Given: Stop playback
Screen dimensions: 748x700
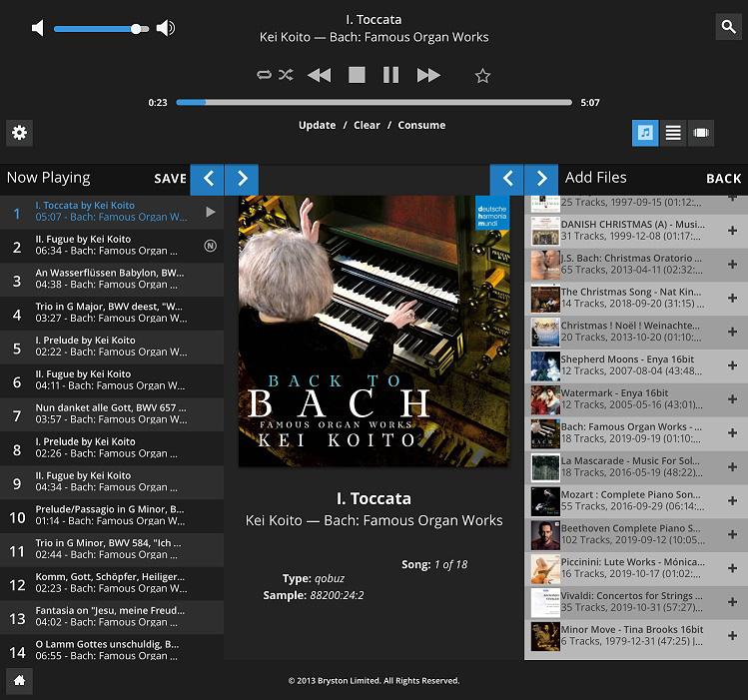Looking at the screenshot, I should click(x=357, y=75).
